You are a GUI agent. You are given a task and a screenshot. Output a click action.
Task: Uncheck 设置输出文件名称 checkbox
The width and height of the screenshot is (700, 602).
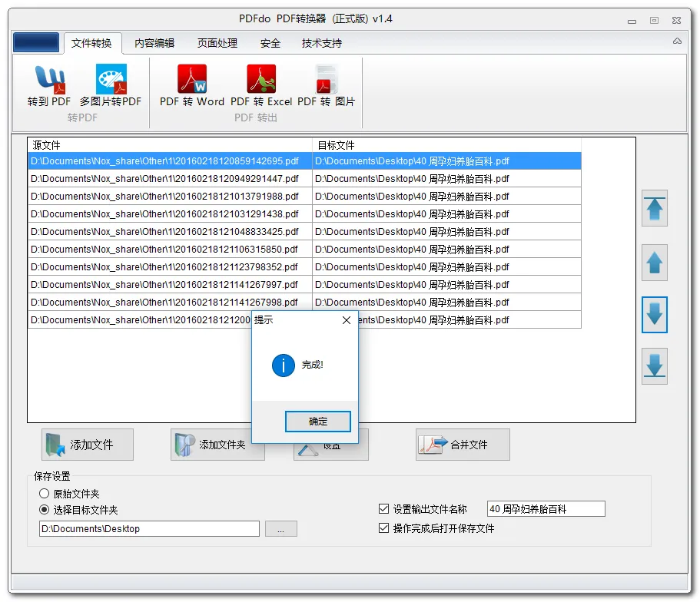(384, 509)
